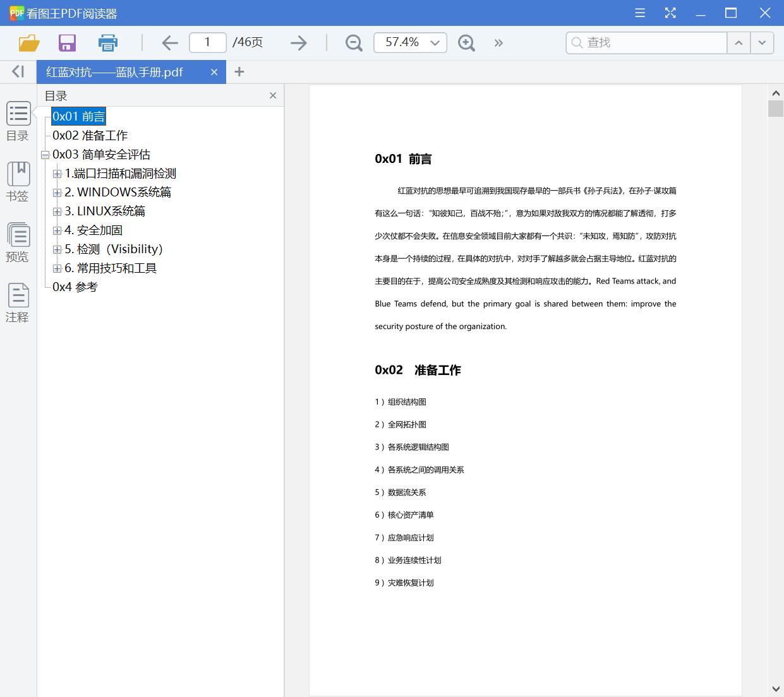Open a new tab with the plus button
The image size is (784, 697).
pos(239,71)
